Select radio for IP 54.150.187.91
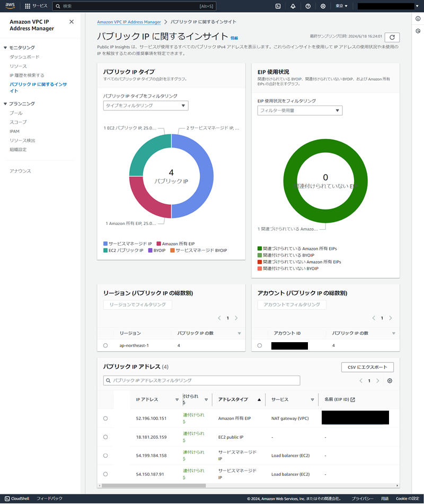 [x=105, y=474]
